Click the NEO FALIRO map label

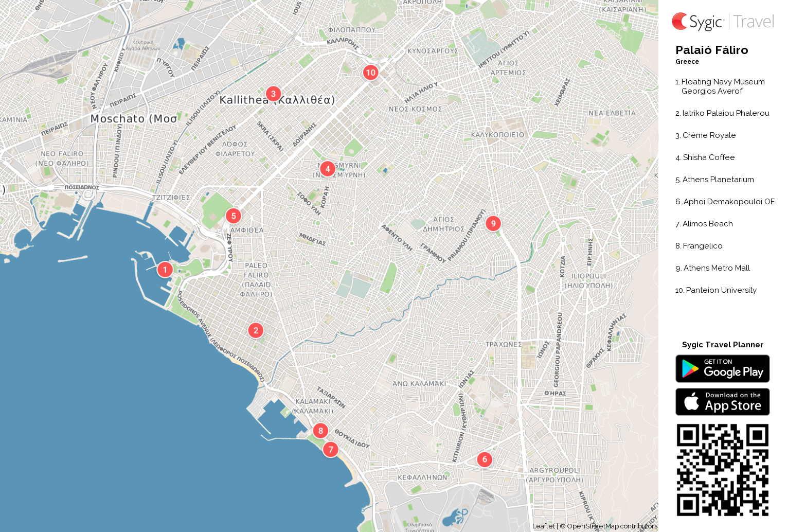pyautogui.click(x=62, y=158)
